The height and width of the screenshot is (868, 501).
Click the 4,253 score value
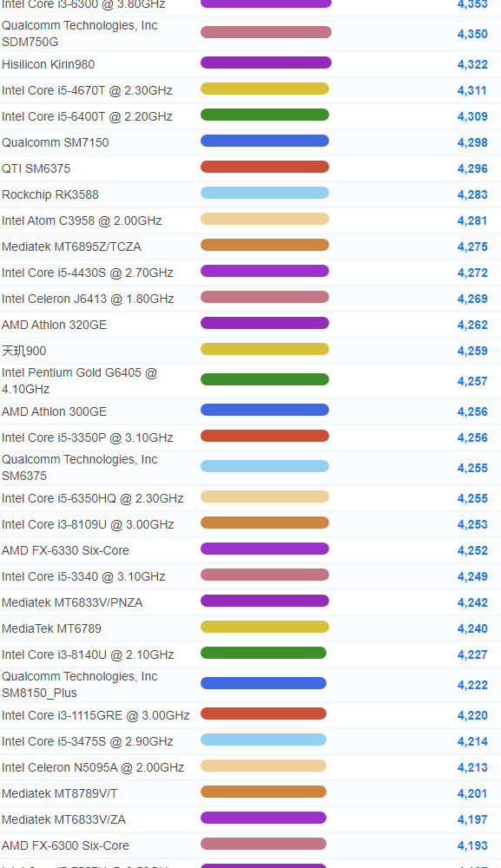pos(472,524)
